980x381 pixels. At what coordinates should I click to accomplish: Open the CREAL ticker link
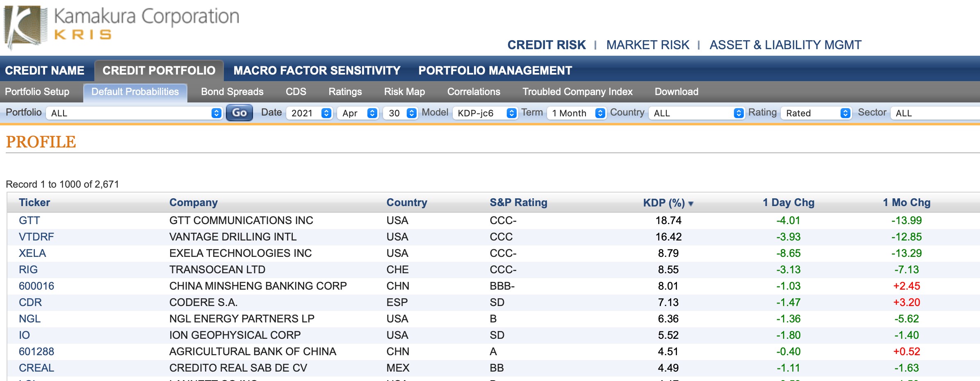pos(36,368)
